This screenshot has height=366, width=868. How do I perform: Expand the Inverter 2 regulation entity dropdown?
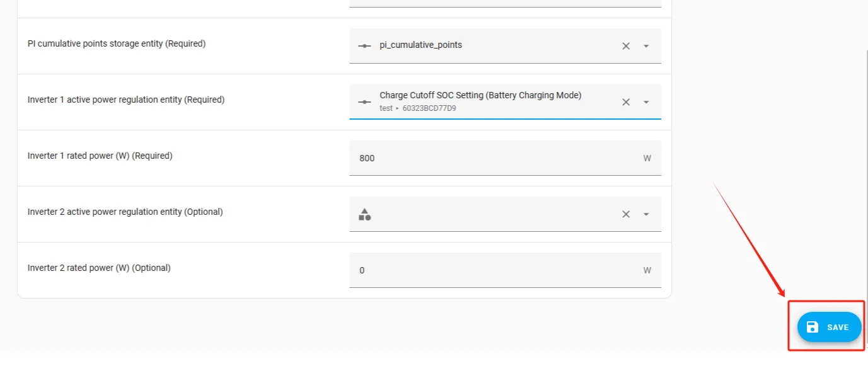[646, 214]
